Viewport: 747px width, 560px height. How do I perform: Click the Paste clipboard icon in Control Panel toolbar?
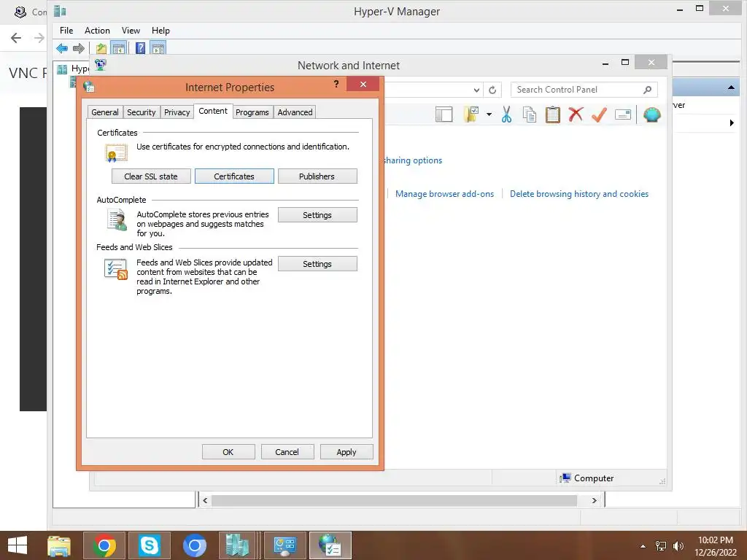click(x=553, y=114)
